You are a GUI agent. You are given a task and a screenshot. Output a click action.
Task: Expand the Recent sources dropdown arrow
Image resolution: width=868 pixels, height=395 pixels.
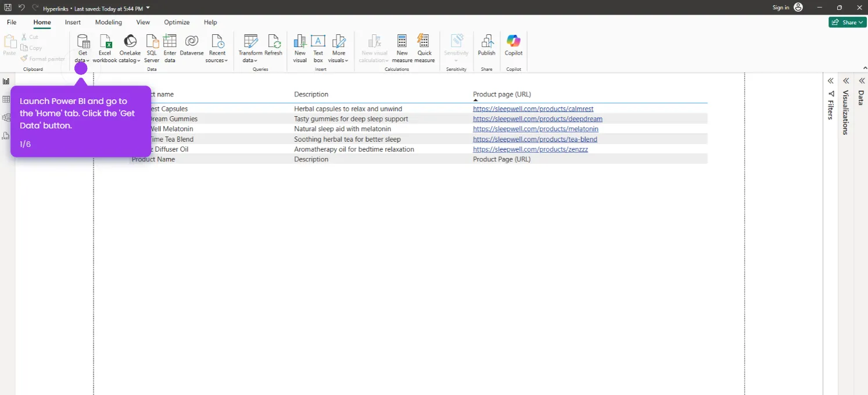226,61
